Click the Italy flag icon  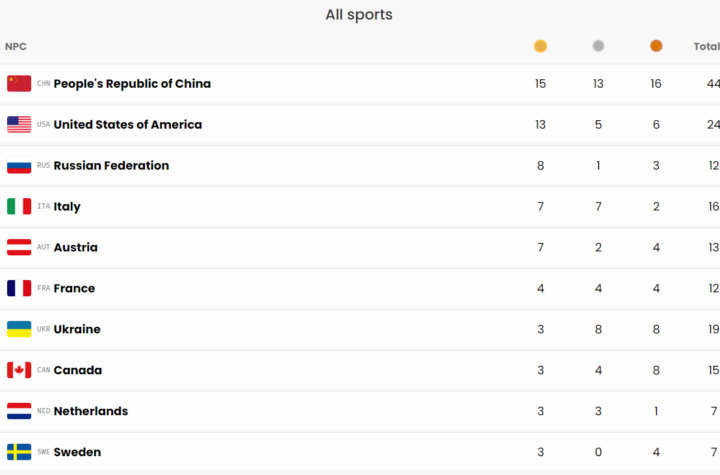pos(19,207)
